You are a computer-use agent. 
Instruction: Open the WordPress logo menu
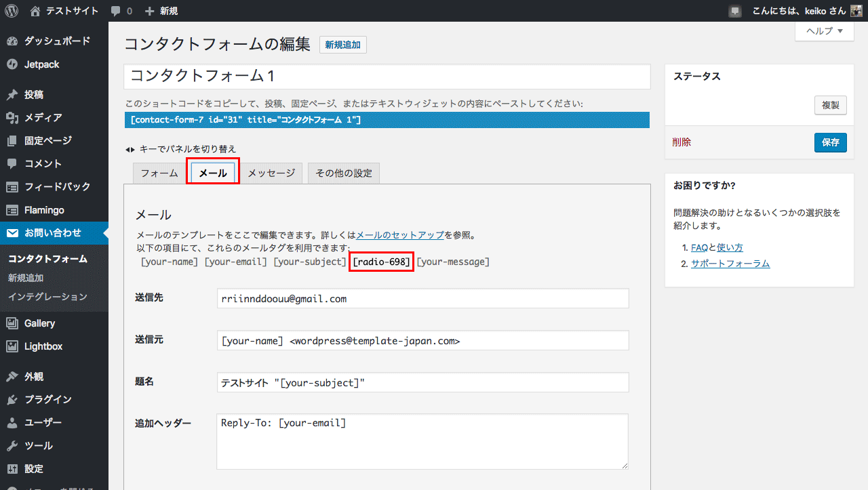(x=12, y=11)
